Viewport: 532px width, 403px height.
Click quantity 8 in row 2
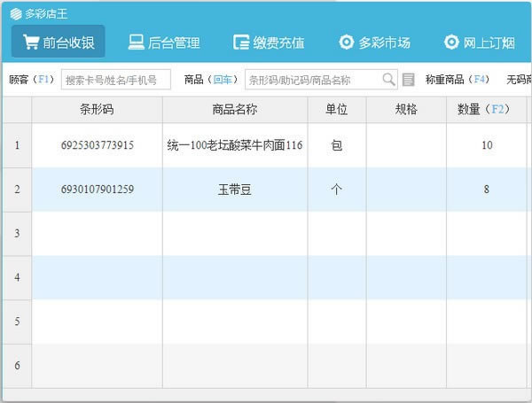(x=487, y=190)
